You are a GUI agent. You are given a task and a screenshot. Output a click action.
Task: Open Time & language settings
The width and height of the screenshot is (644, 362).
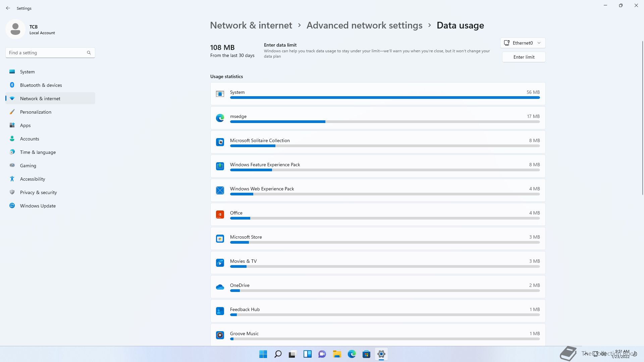50,152
